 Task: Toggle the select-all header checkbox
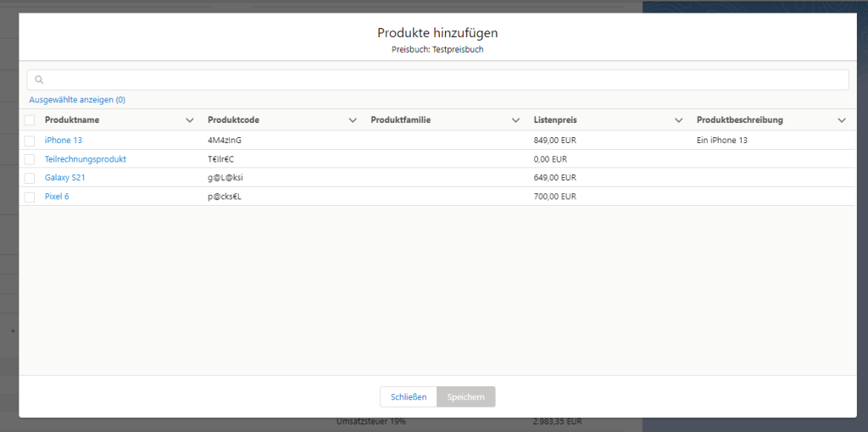coord(30,120)
